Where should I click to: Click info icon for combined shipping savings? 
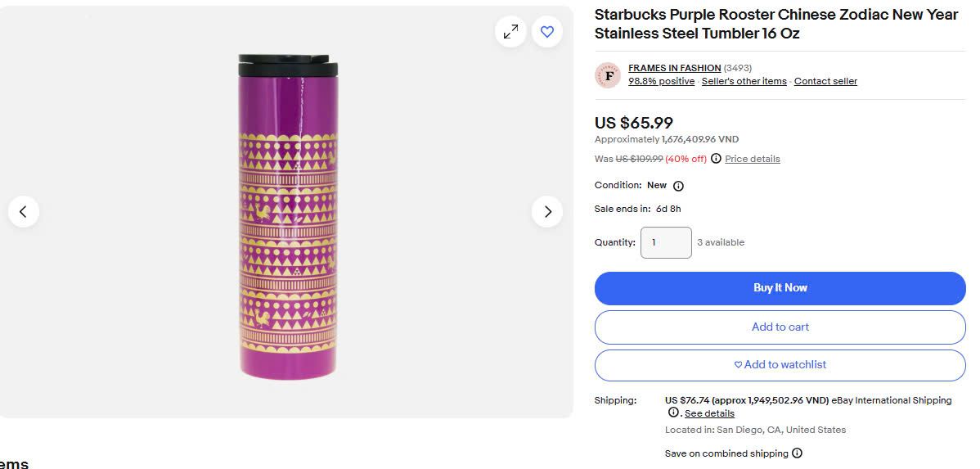click(x=797, y=453)
